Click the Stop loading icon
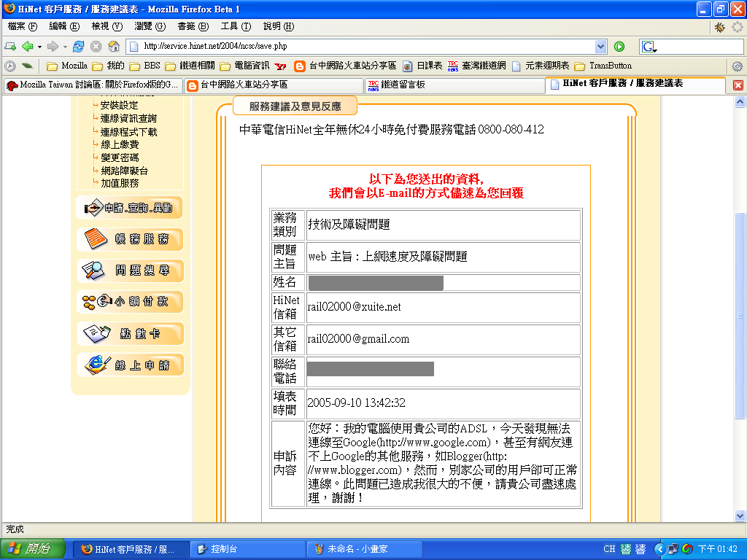The width and height of the screenshot is (747, 560). point(96,47)
